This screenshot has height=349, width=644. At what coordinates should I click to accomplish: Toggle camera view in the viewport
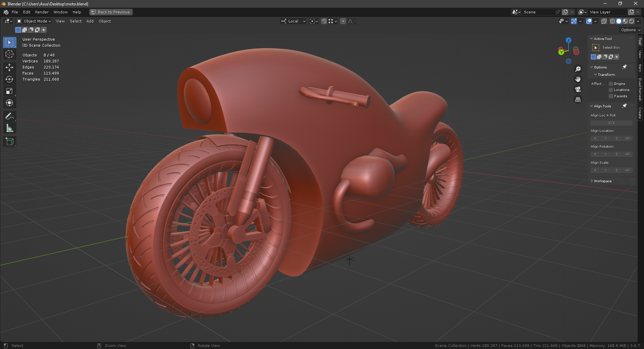578,89
